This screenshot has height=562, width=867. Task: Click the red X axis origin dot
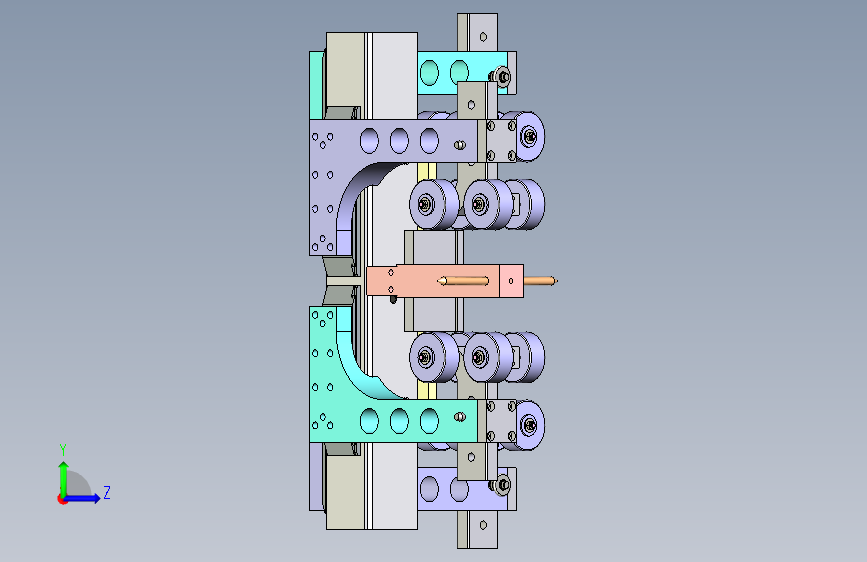tap(62, 499)
